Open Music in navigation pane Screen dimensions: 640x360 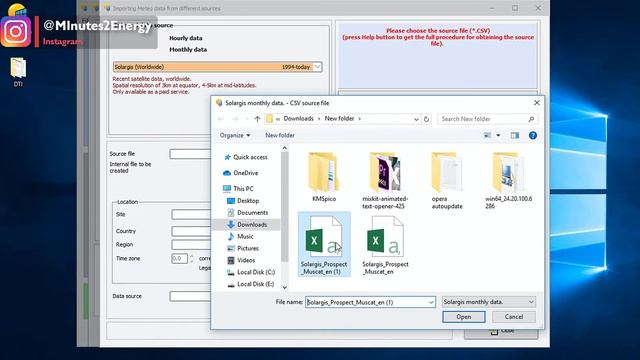(240, 236)
